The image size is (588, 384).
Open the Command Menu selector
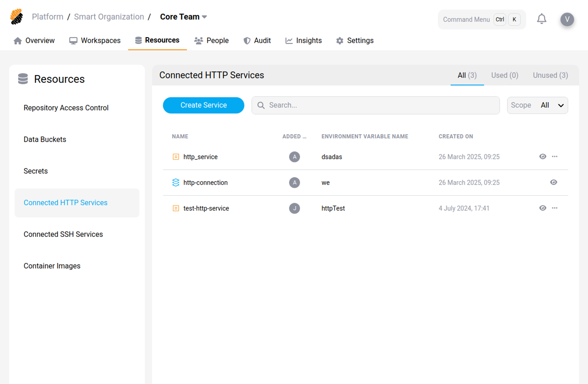(481, 20)
